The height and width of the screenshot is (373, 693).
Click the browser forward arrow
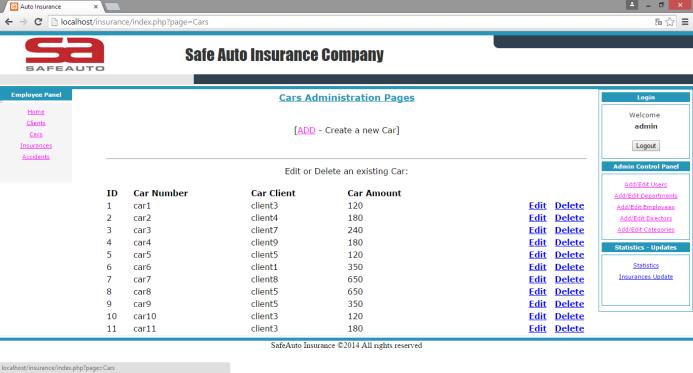click(x=23, y=22)
